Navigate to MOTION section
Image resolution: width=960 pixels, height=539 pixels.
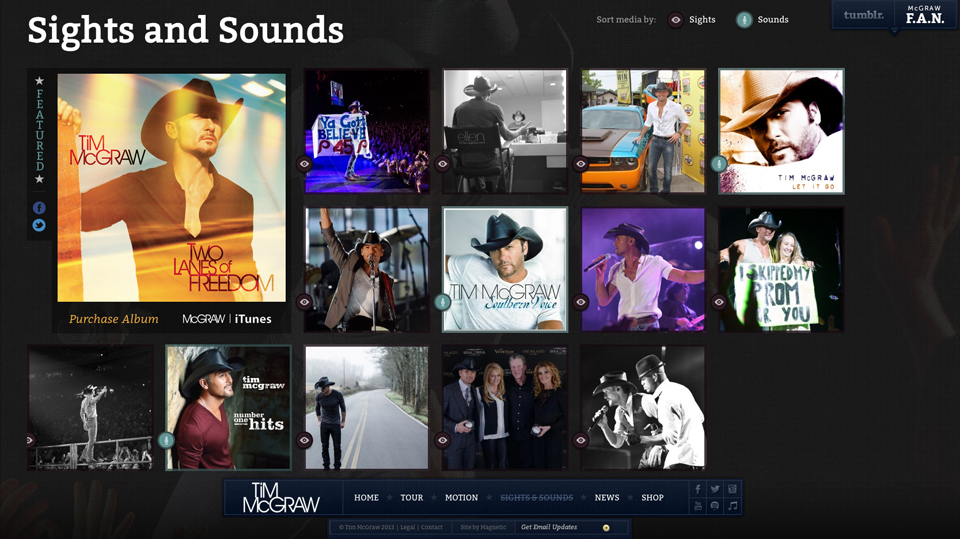(461, 498)
